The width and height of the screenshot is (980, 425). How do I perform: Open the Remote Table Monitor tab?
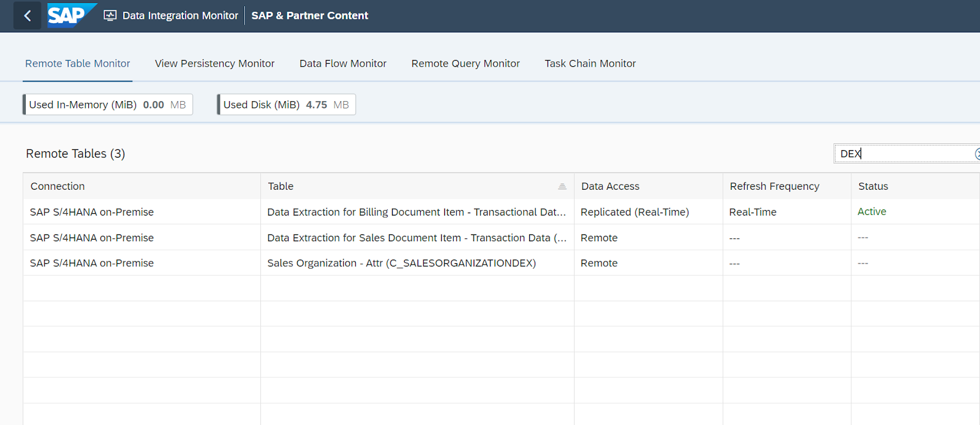point(78,64)
